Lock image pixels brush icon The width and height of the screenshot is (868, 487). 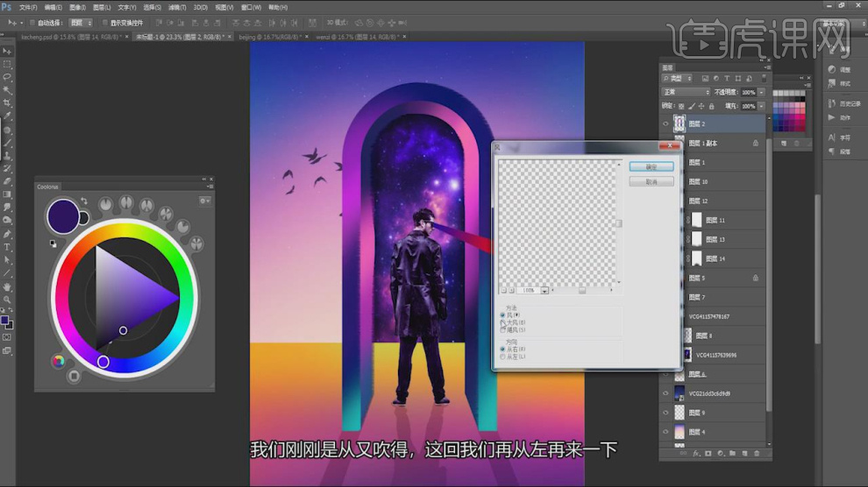[692, 106]
